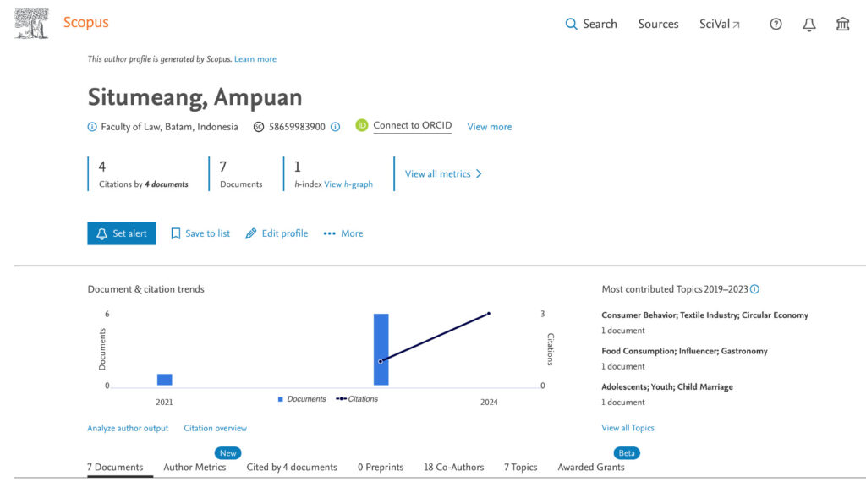Click info icon beside author ID 58659983900
The image size is (866, 504).
pos(335,127)
